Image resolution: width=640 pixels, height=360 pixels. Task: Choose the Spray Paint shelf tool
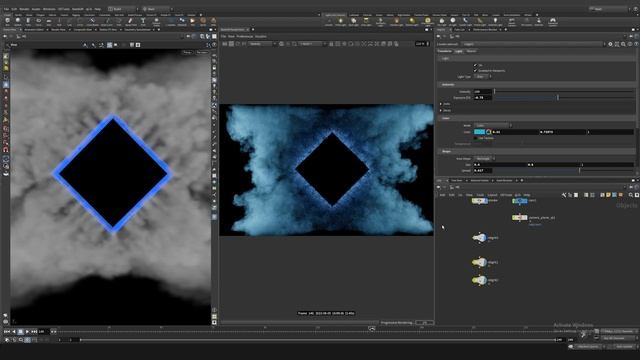coord(131,21)
